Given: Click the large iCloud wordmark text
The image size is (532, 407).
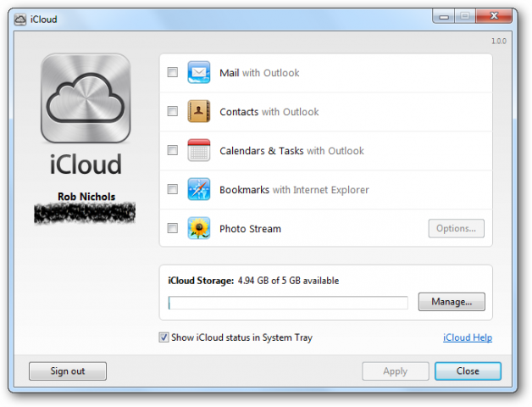Looking at the screenshot, I should [x=86, y=164].
